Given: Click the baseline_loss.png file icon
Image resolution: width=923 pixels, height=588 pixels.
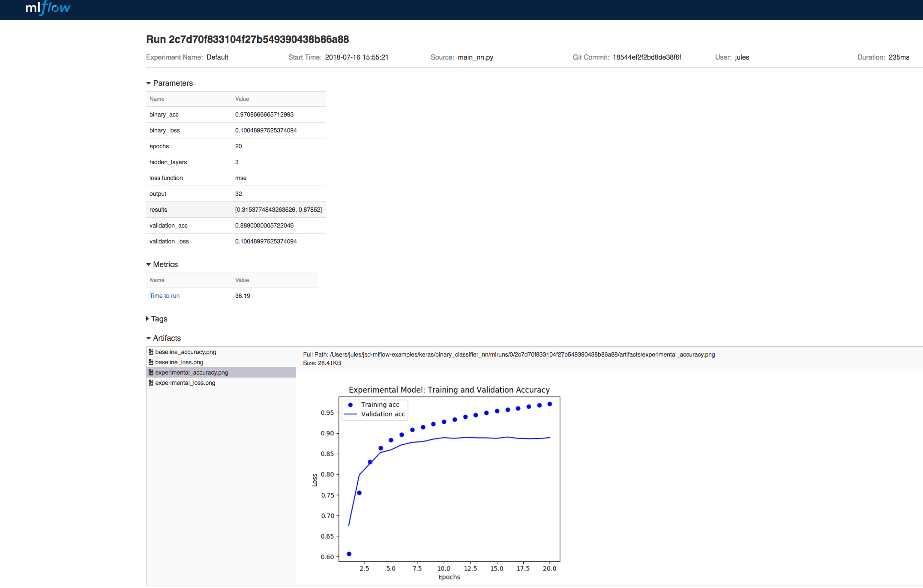Looking at the screenshot, I should 151,362.
